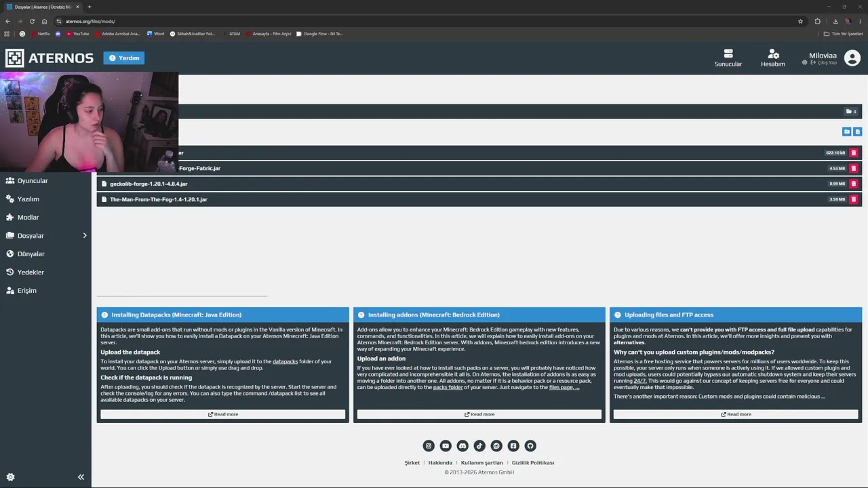Open Hesabım account page

pos(773,58)
